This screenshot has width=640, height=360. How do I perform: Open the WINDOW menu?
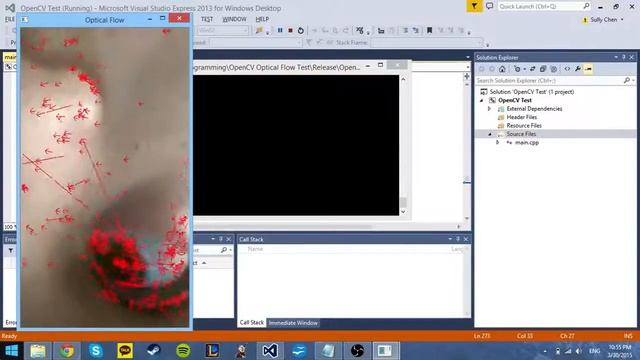[234, 19]
